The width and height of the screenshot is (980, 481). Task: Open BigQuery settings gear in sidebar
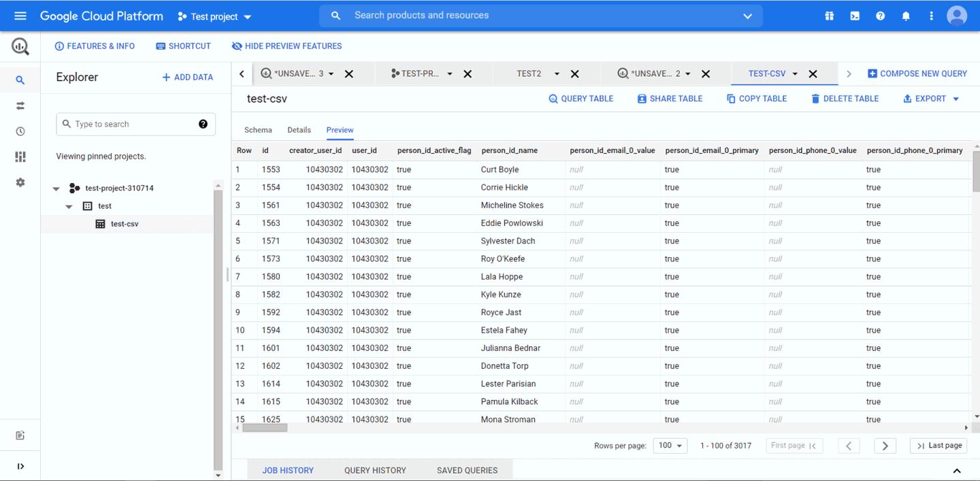[x=20, y=182]
